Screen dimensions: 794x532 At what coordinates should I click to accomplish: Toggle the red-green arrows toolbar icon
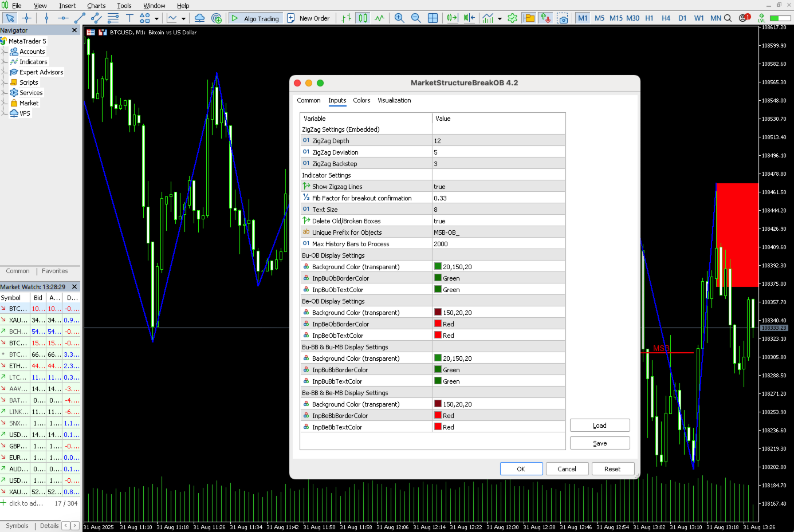point(545,18)
